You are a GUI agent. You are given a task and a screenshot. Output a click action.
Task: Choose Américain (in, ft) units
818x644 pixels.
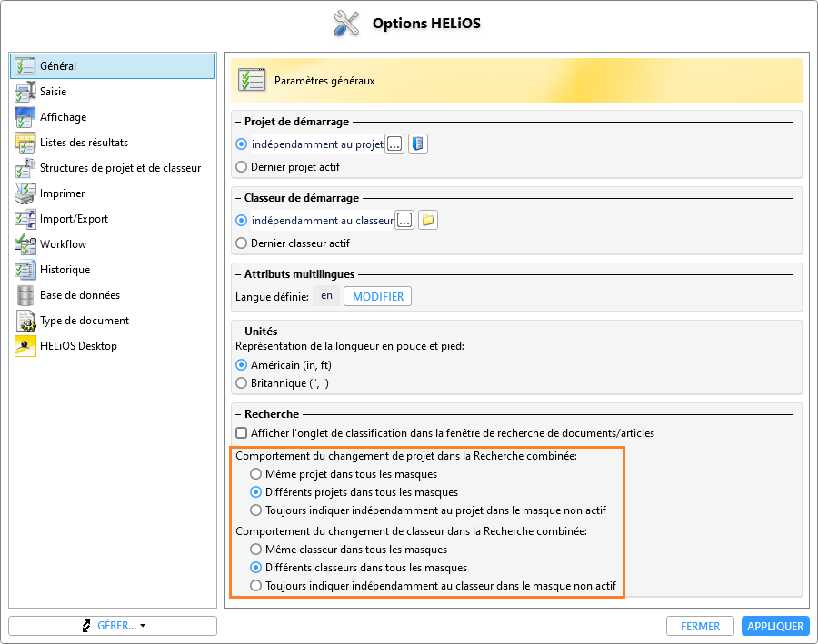point(241,365)
